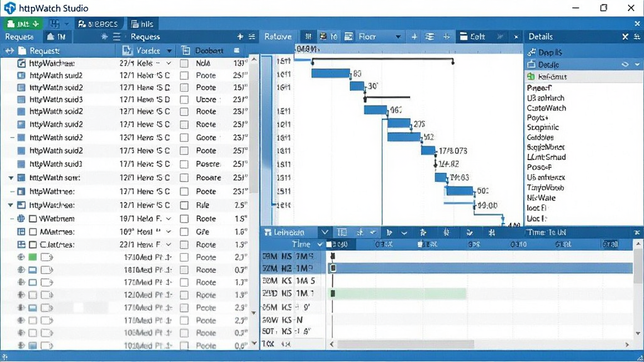
Task: Click green square icon in list
Action: click(33, 257)
